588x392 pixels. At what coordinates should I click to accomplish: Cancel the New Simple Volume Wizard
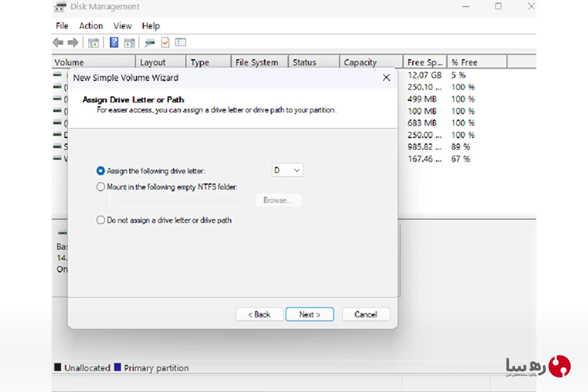click(366, 314)
